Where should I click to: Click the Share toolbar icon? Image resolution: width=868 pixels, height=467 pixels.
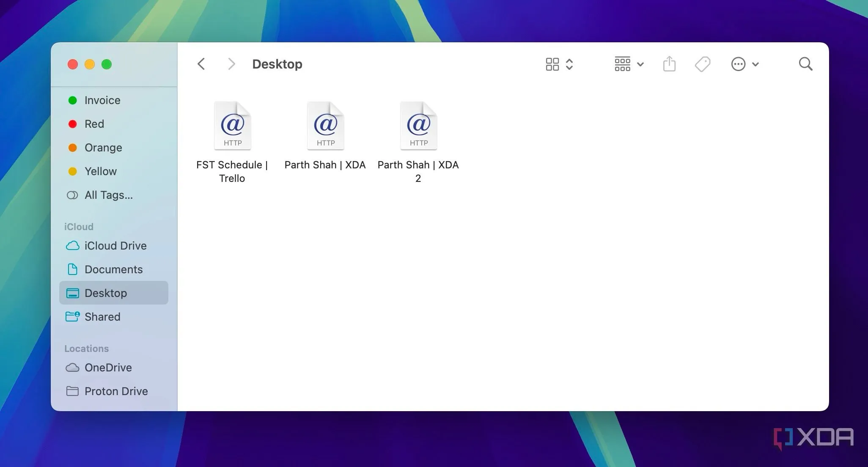(669, 64)
